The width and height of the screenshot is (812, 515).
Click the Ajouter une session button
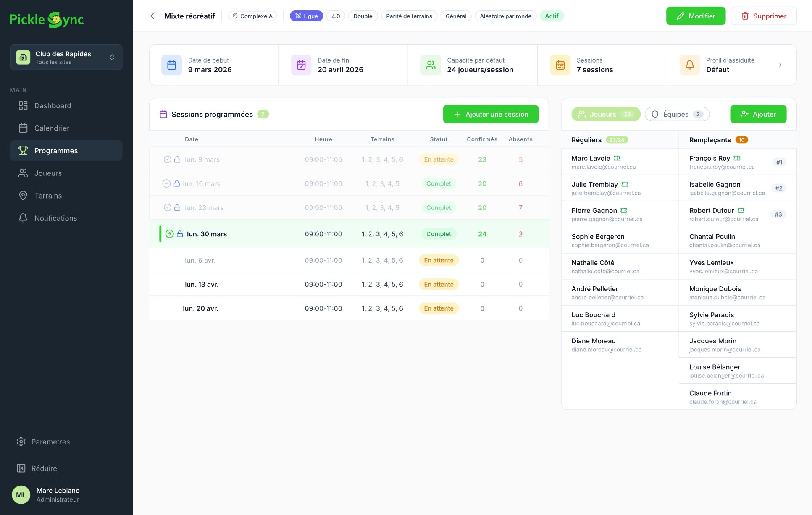[490, 114]
